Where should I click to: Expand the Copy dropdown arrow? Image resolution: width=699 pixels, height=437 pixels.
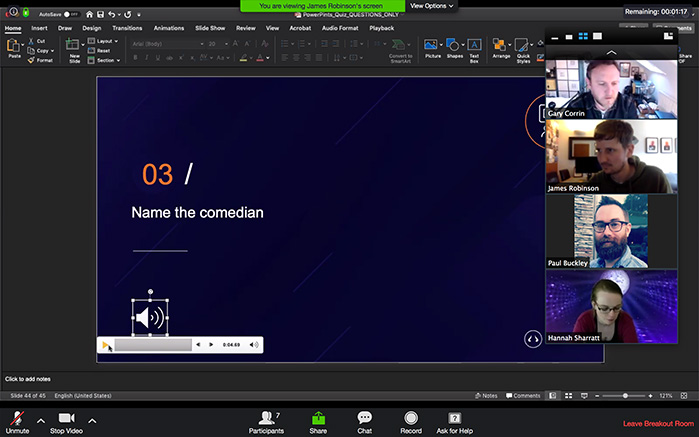point(53,51)
